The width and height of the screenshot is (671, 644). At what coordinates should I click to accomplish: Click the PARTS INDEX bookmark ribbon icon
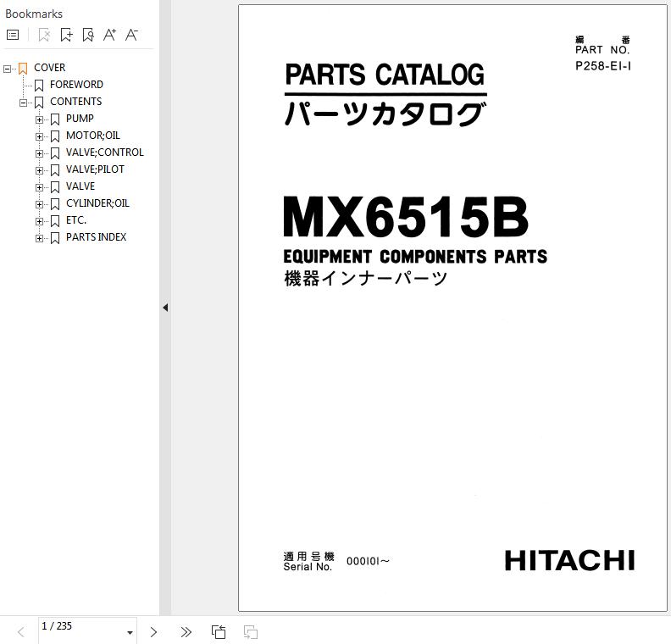pos(55,238)
